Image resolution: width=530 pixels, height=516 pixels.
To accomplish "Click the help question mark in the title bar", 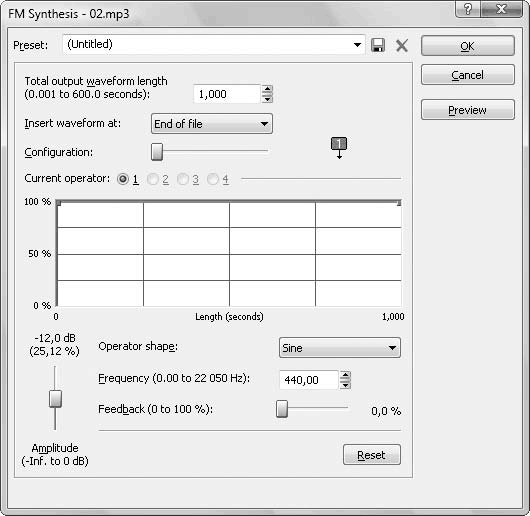I will pyautogui.click(x=468, y=9).
